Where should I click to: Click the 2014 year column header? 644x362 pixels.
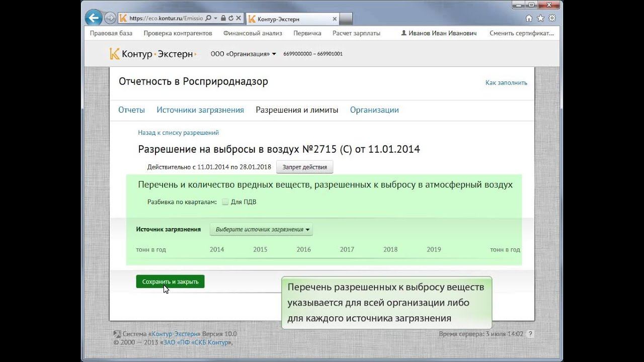pos(217,249)
